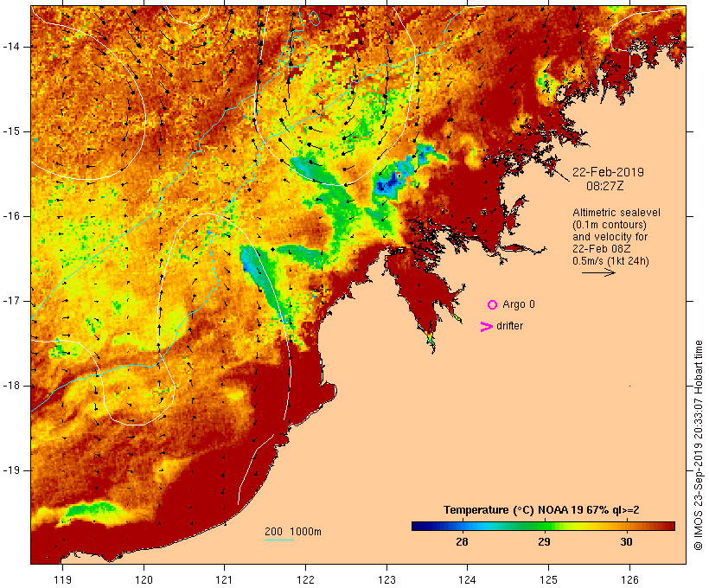This screenshot has width=709, height=588.
Task: Click the latitude label -15
Action: click(x=11, y=131)
